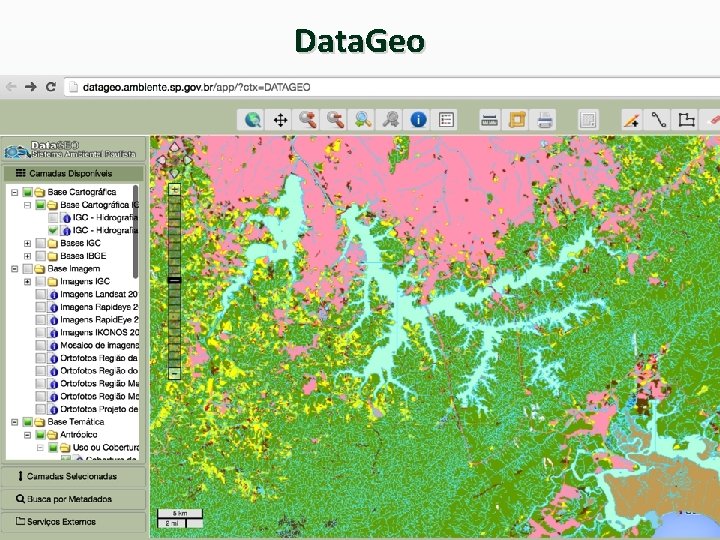Open info for Ortofotos Projeto de layer
720x540 pixels.
[x=53, y=409]
